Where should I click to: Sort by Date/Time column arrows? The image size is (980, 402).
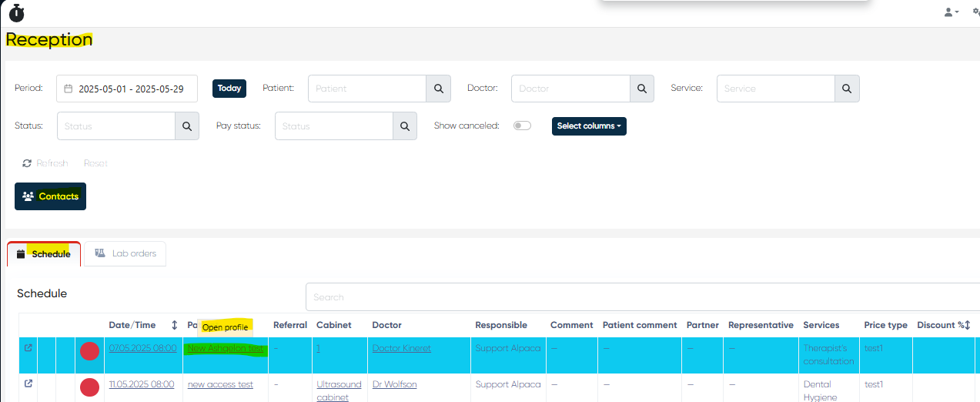(174, 325)
